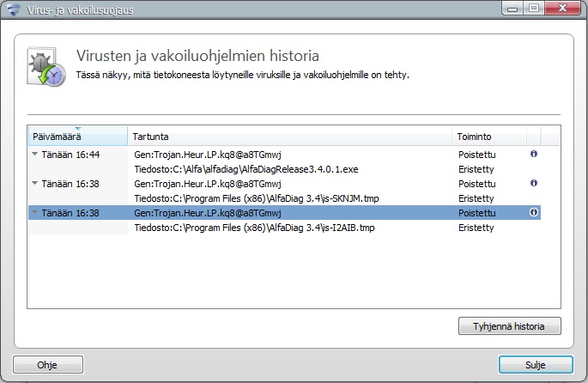Sort by the Tartunta column header
Viewport: 588px width, 383px height.
289,137
